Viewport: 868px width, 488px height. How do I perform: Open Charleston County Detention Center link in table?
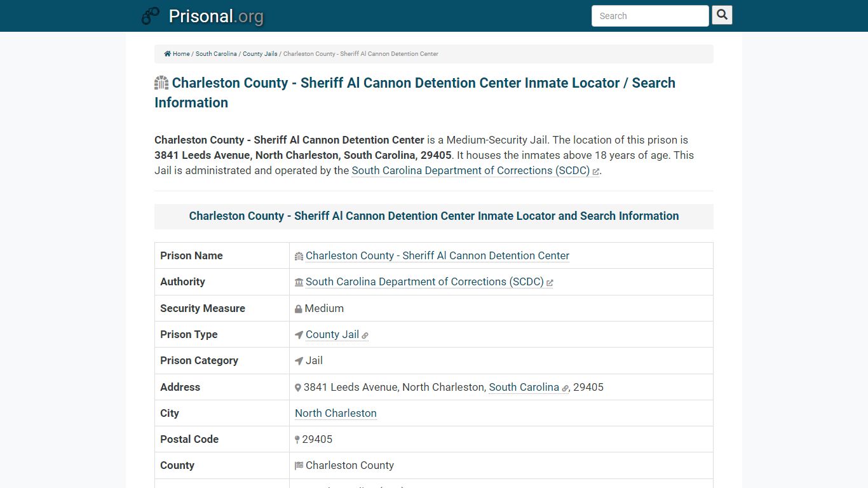click(x=437, y=255)
